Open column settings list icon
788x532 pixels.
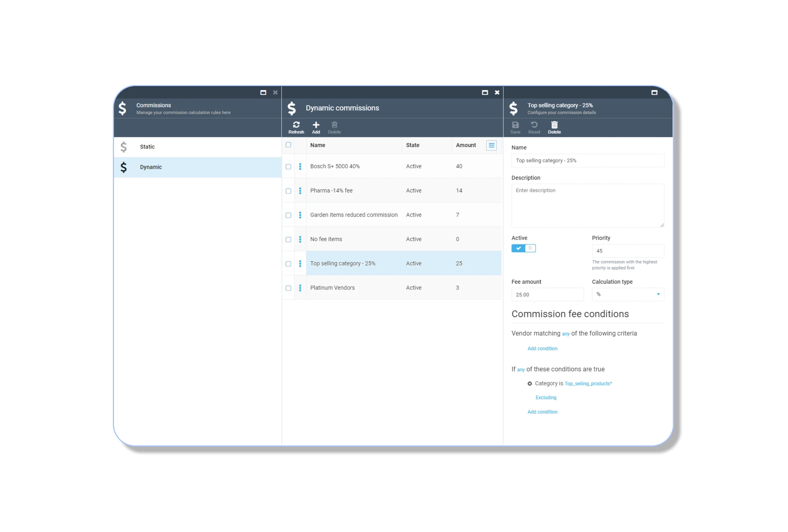point(491,145)
